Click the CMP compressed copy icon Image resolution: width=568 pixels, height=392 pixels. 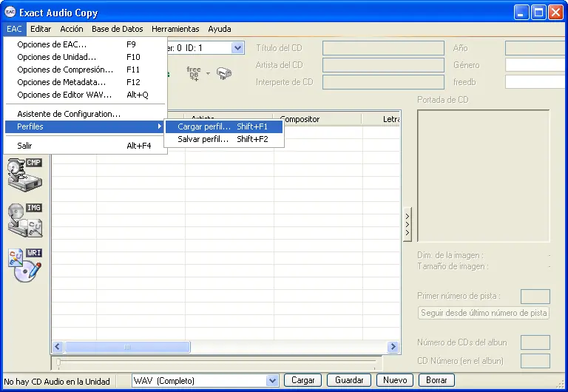25,175
